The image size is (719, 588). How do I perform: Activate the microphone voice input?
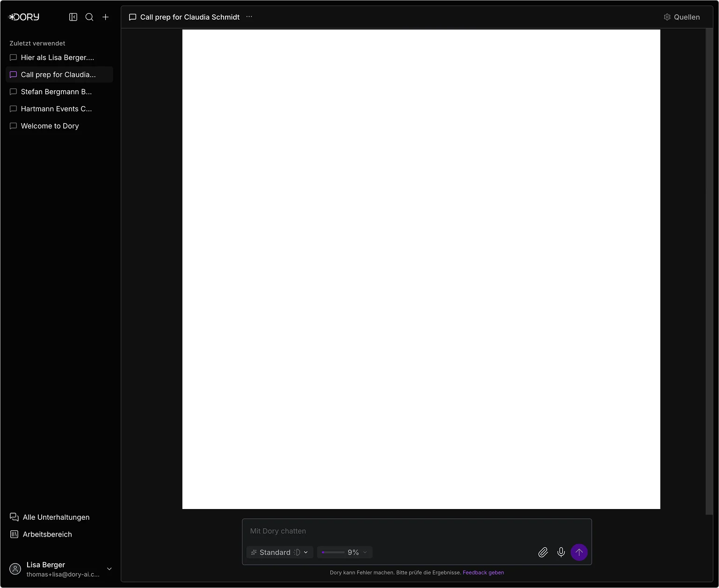click(x=561, y=552)
